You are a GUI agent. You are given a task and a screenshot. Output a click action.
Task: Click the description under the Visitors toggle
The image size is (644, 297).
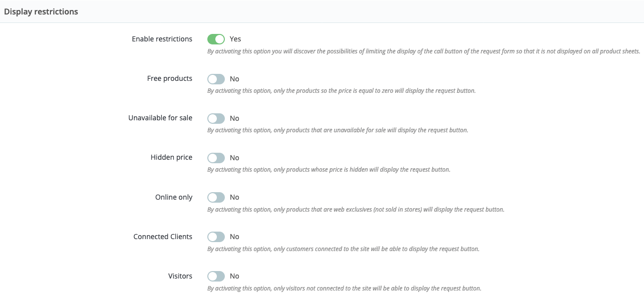[x=344, y=289]
